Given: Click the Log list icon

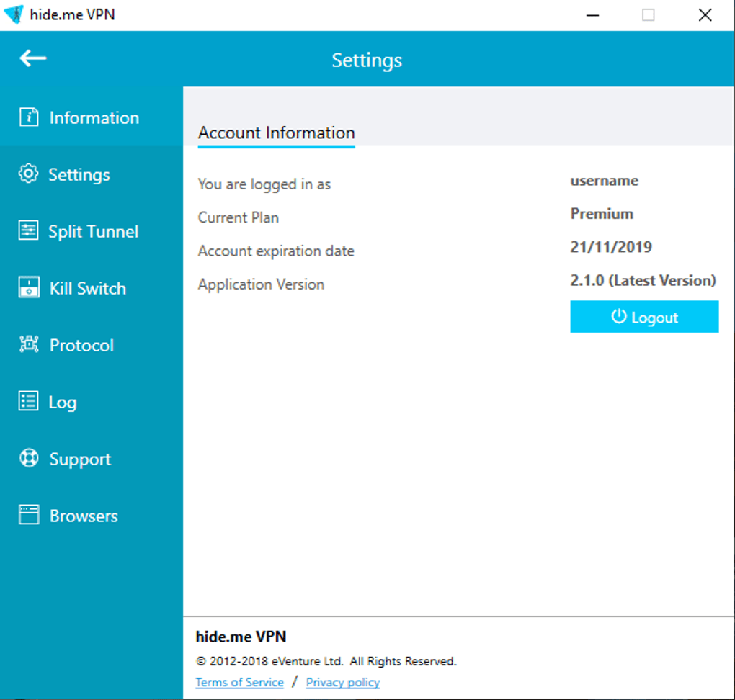Looking at the screenshot, I should (28, 402).
